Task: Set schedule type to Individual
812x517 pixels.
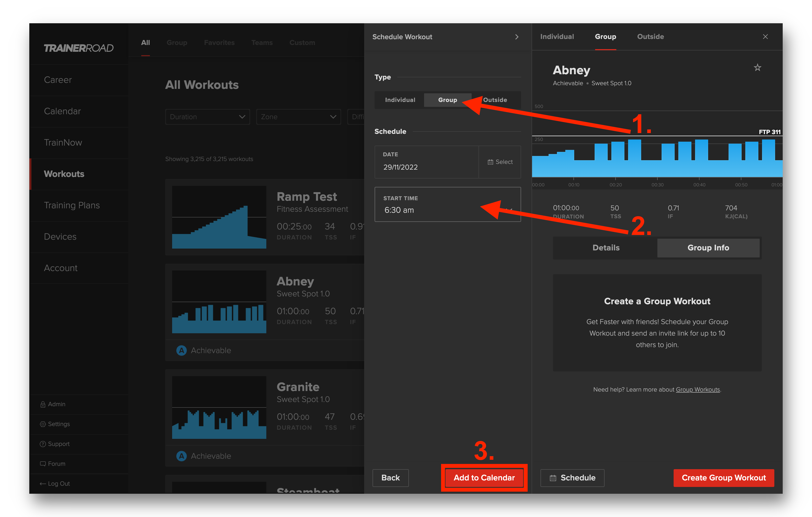Action: (x=400, y=100)
